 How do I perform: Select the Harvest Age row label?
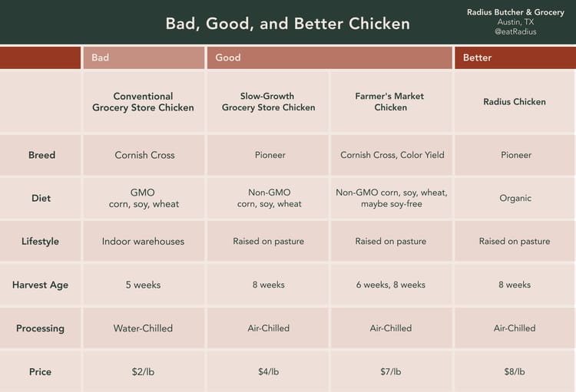click(41, 285)
